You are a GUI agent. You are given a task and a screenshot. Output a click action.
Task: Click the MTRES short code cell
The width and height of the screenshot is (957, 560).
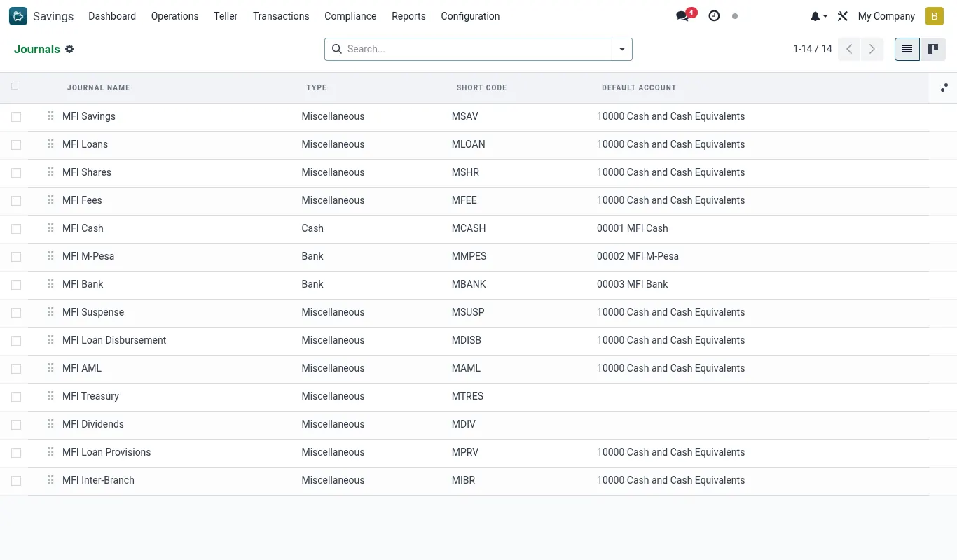(x=467, y=396)
